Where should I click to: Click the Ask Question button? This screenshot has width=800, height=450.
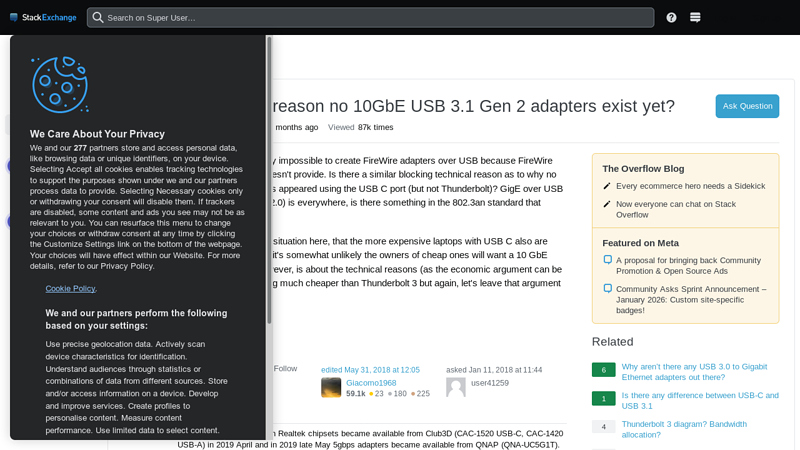747,106
